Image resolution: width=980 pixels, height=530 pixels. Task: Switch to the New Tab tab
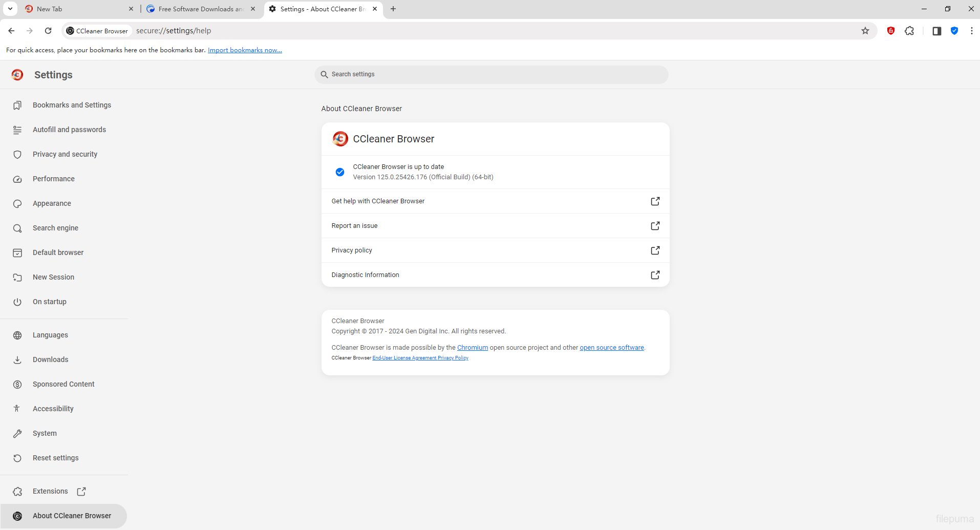(79, 9)
